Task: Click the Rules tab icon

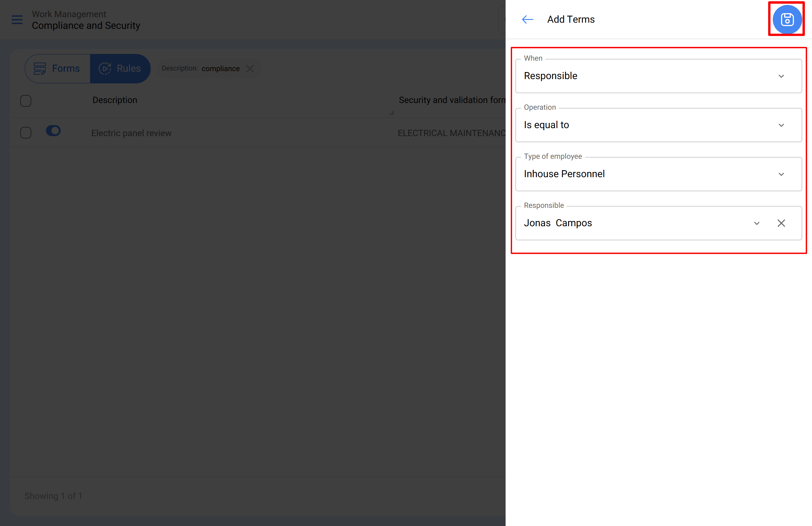Action: coord(105,69)
